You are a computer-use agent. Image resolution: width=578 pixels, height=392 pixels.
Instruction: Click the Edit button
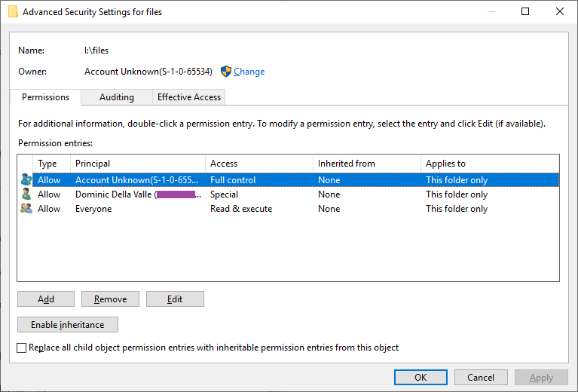[x=175, y=299]
